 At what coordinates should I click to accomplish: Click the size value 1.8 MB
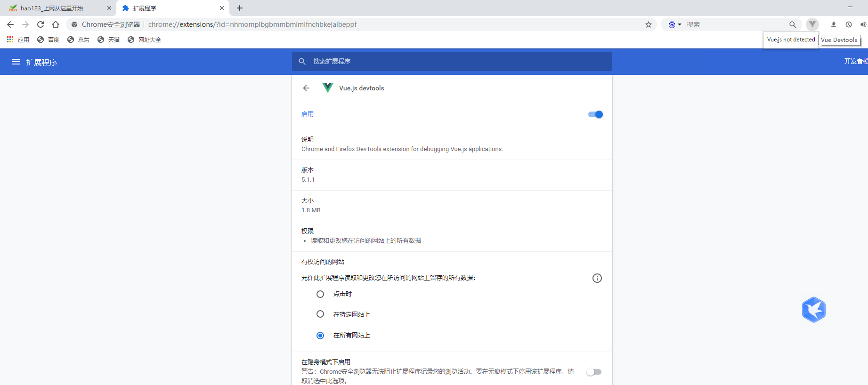pyautogui.click(x=311, y=210)
